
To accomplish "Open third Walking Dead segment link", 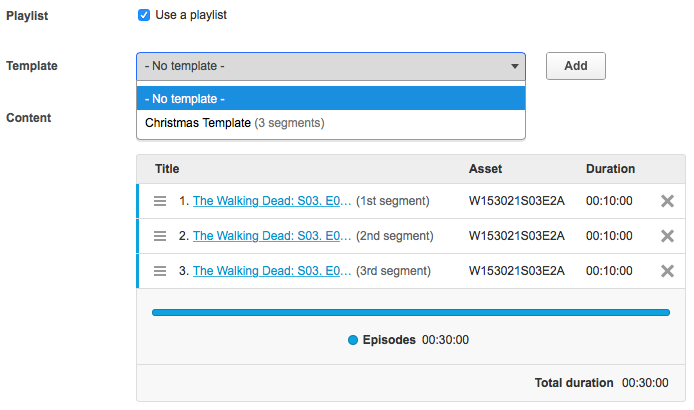I will [x=272, y=271].
